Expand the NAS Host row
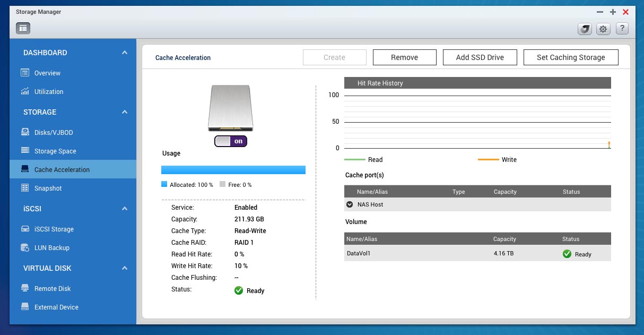Image resolution: width=644 pixels, height=335 pixels. coord(350,204)
